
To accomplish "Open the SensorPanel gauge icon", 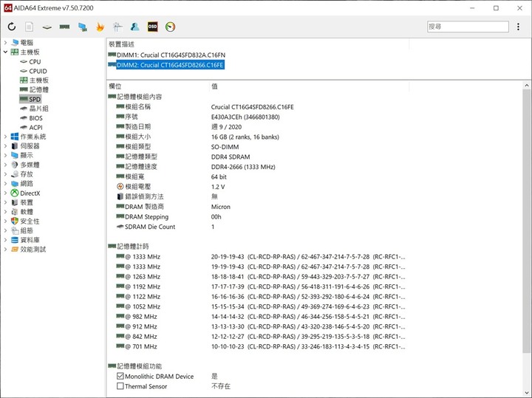I will coord(171,27).
